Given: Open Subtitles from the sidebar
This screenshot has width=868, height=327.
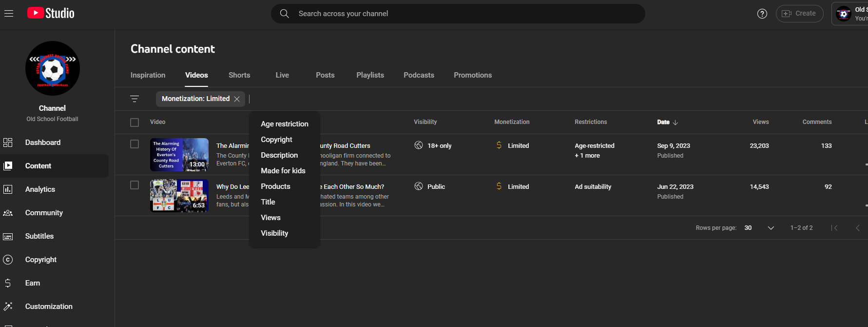Looking at the screenshot, I should coord(55,236).
